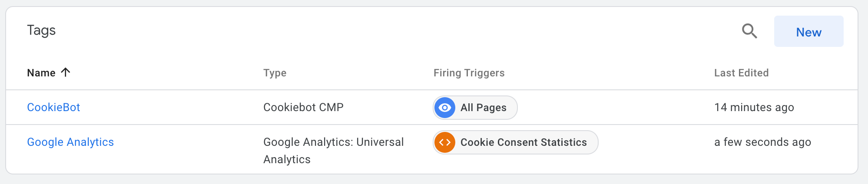This screenshot has width=868, height=184.
Task: Sort the table by Name column header
Action: pyautogui.click(x=41, y=73)
